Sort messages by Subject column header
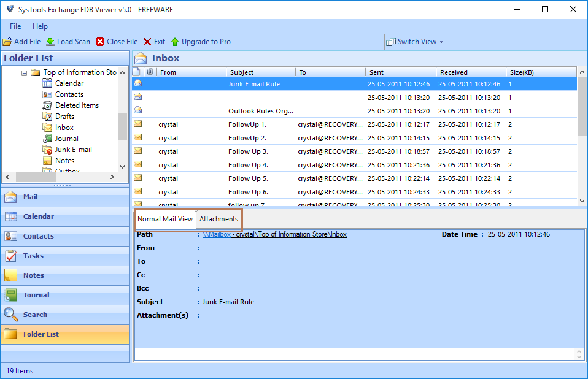Image resolution: width=588 pixels, height=379 pixels. point(261,72)
